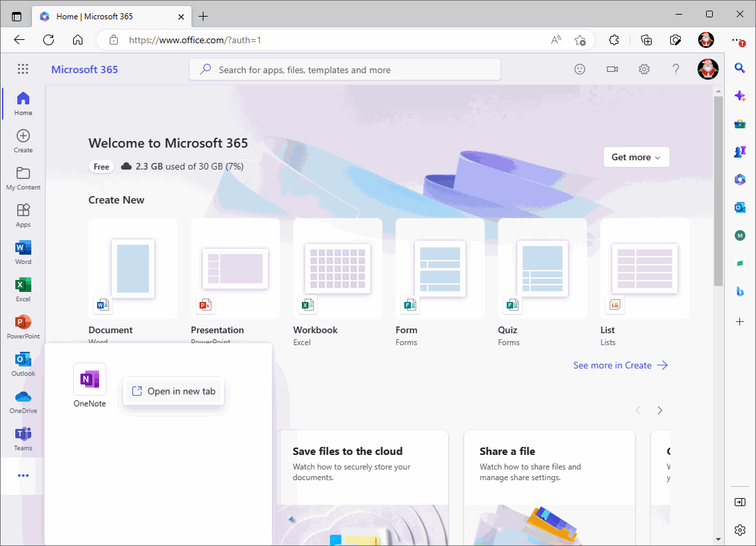Open sidebar Bing icon
Image resolution: width=756 pixels, height=546 pixels.
pos(739,291)
